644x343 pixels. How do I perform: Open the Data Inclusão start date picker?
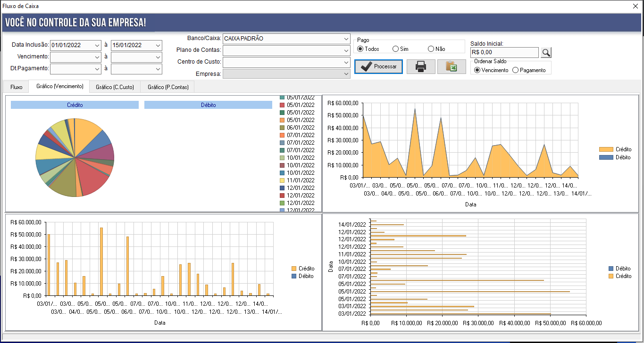[92, 45]
